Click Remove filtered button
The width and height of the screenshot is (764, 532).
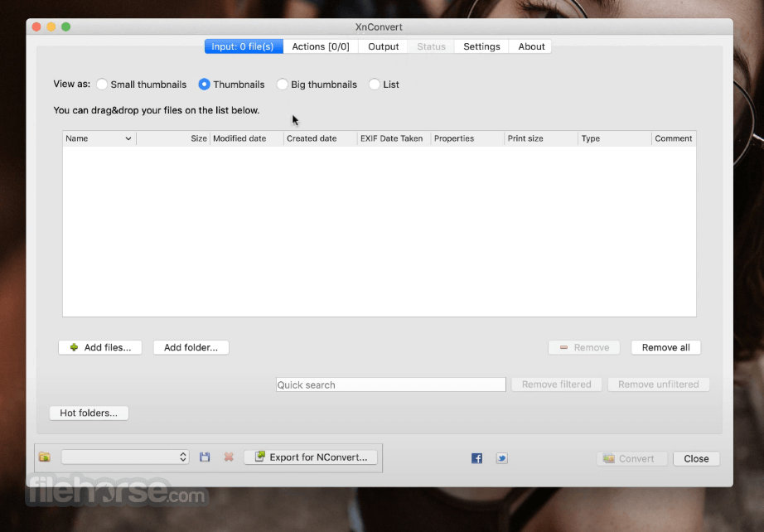pos(557,384)
